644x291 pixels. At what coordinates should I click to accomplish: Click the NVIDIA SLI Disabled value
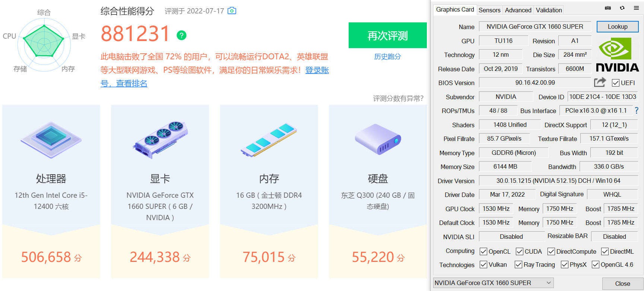(511, 237)
